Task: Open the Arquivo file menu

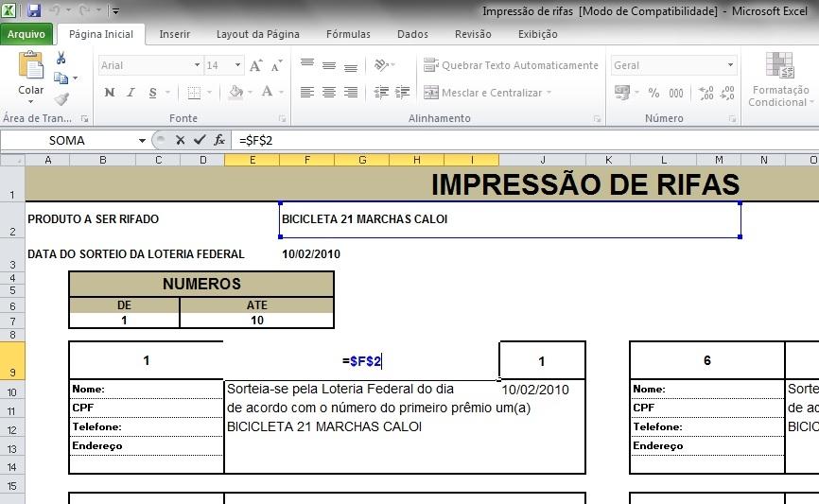Action: coord(26,34)
